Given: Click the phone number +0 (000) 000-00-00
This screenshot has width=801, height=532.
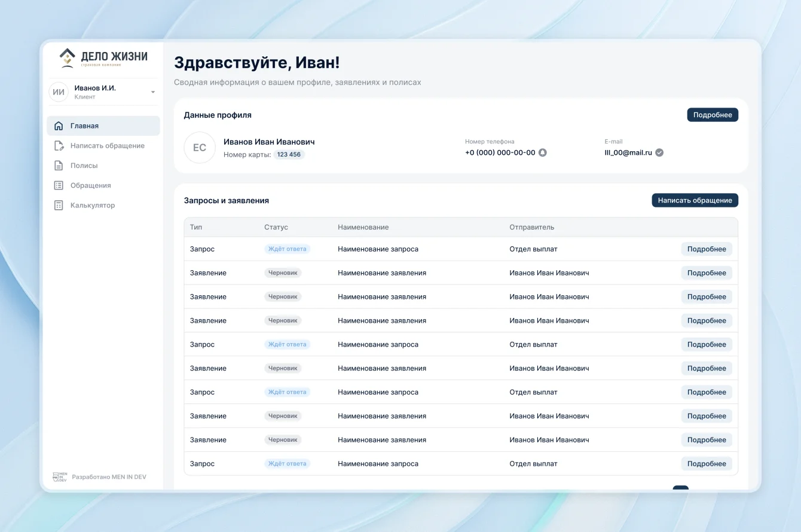Looking at the screenshot, I should (500, 152).
